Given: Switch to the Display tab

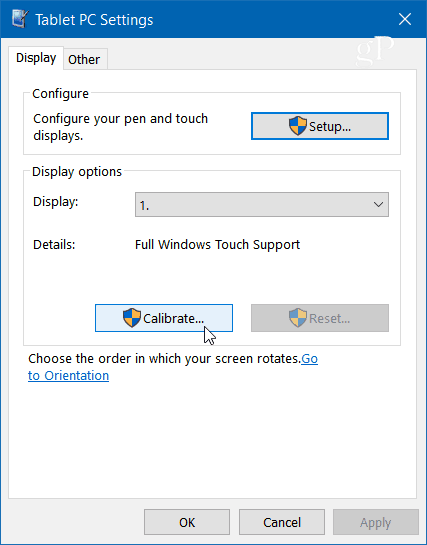Looking at the screenshot, I should (36, 58).
